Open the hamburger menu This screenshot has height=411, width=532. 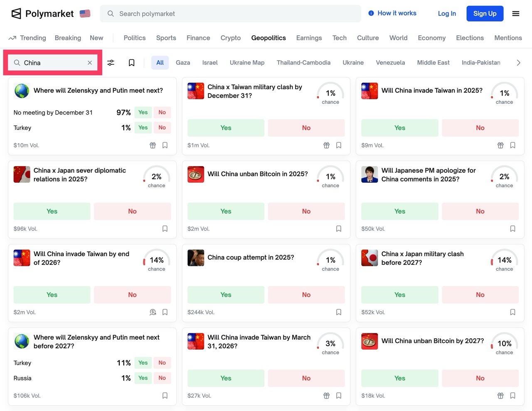(x=516, y=14)
